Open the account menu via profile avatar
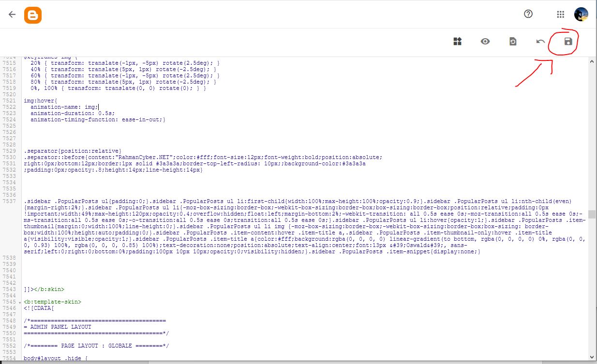The image size is (597, 364). 581,15
